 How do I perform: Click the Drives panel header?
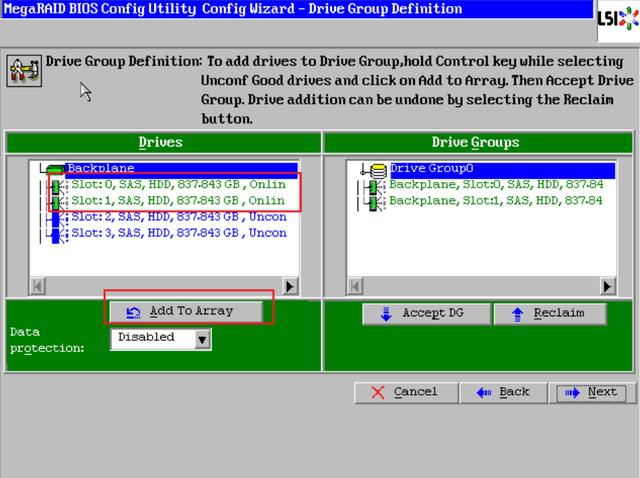point(163,142)
